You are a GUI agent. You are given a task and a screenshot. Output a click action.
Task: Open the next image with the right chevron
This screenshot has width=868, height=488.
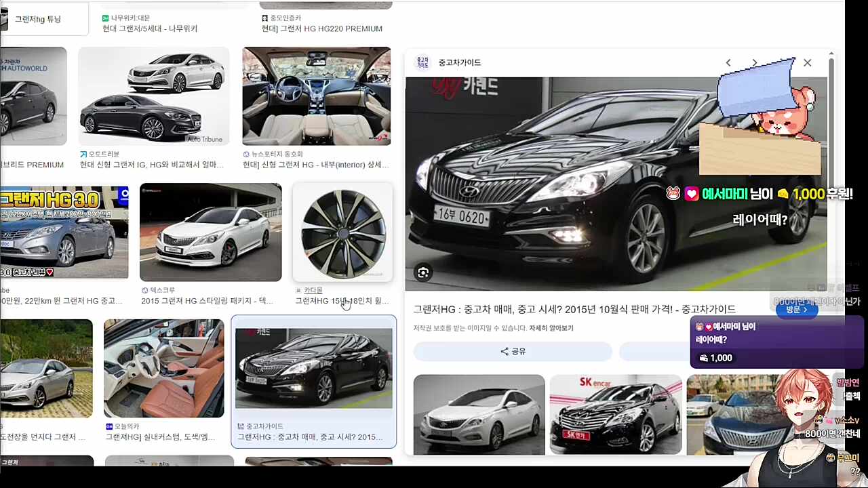[755, 62]
